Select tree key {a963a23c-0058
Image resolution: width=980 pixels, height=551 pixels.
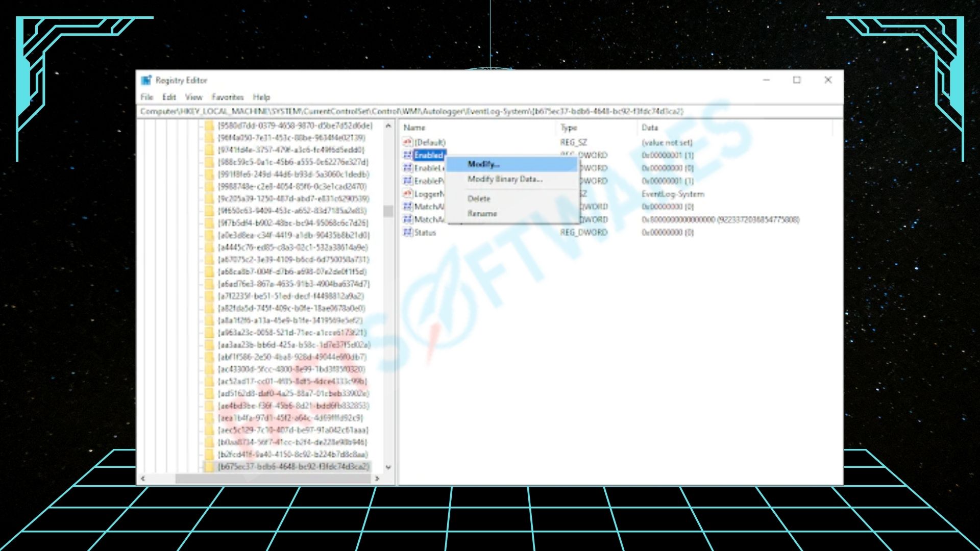[292, 333]
